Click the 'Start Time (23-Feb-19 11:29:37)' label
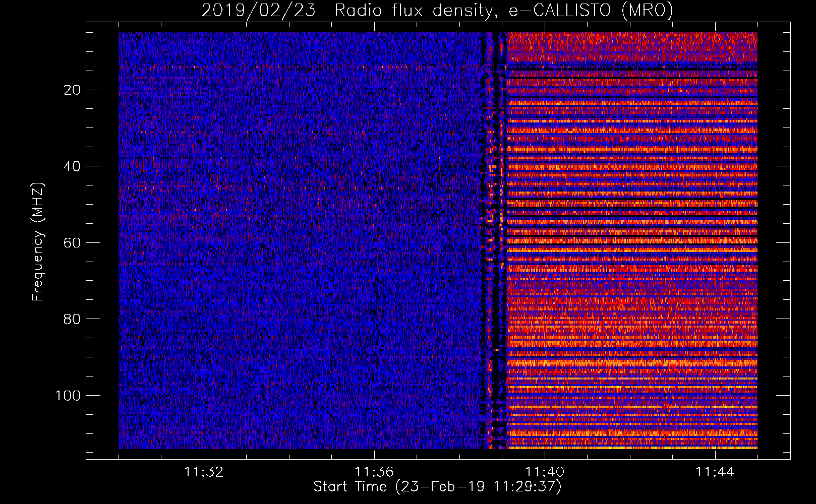Screen dimensions: 816x504 click(x=437, y=487)
